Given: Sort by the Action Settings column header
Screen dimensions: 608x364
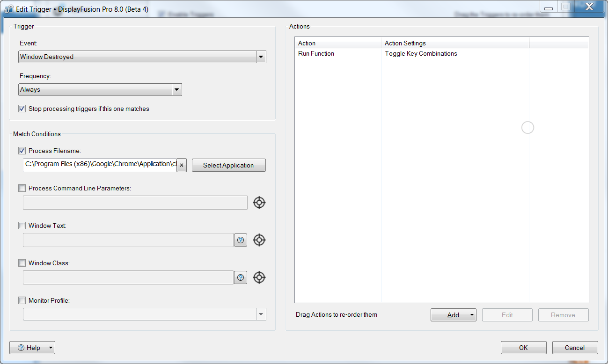Looking at the screenshot, I should (x=454, y=43).
